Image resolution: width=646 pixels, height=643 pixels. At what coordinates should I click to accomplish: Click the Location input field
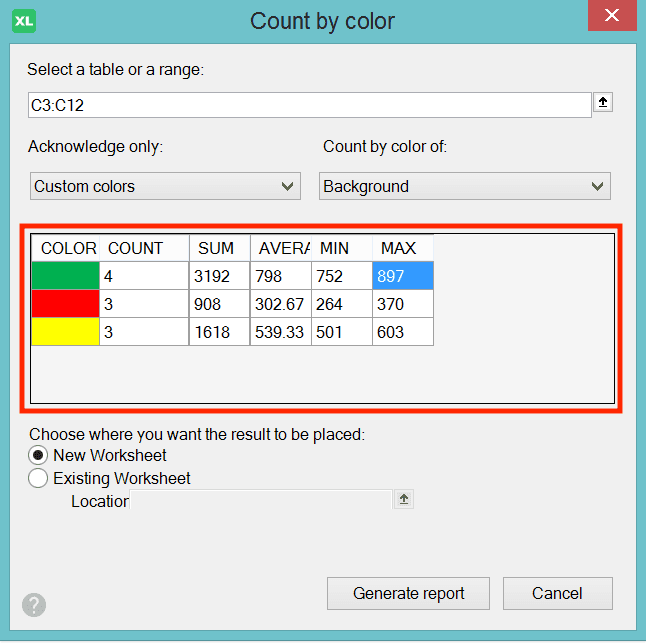pos(261,500)
